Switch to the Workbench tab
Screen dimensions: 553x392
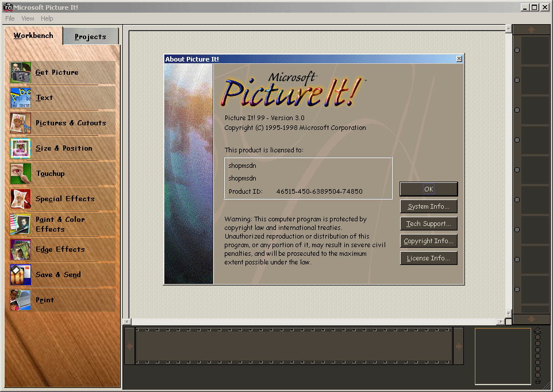coord(33,36)
